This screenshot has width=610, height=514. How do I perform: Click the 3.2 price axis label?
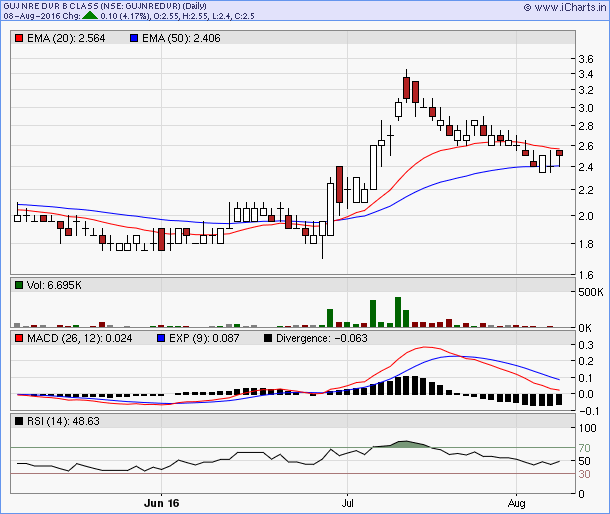click(x=586, y=90)
